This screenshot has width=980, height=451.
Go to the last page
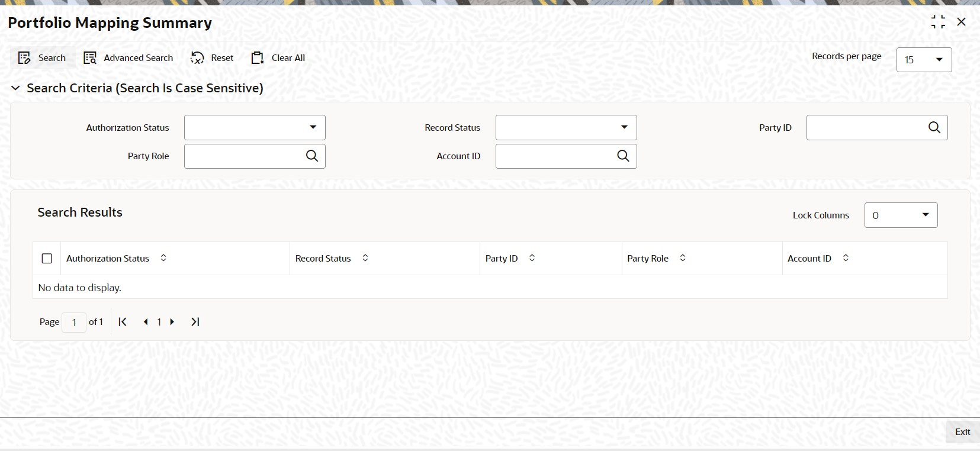[195, 322]
